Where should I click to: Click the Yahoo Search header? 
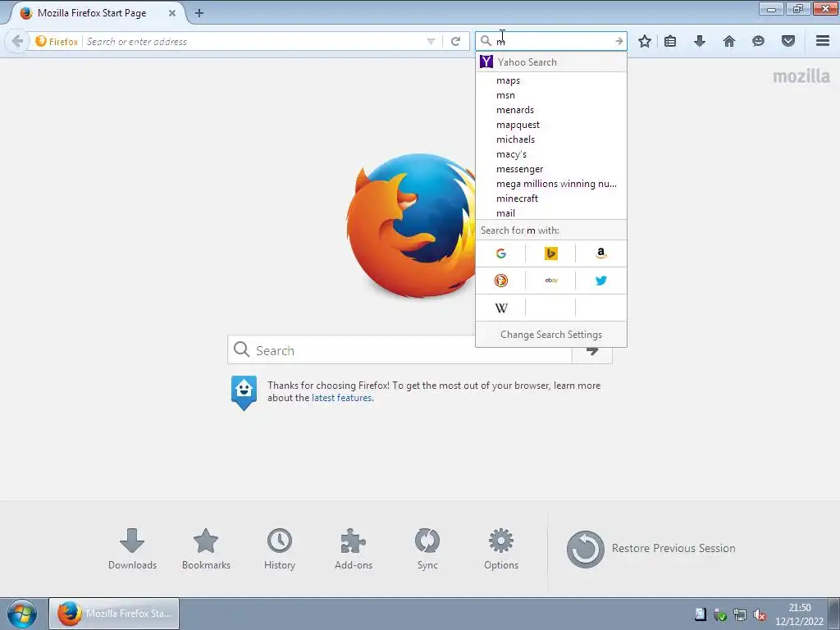coord(550,62)
